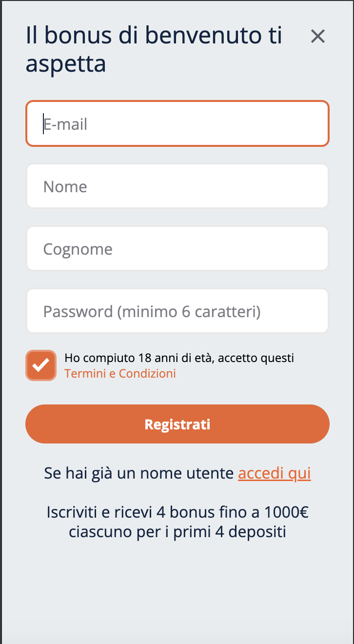
Task: Click the surname (Cognome) entry box
Action: (x=177, y=248)
